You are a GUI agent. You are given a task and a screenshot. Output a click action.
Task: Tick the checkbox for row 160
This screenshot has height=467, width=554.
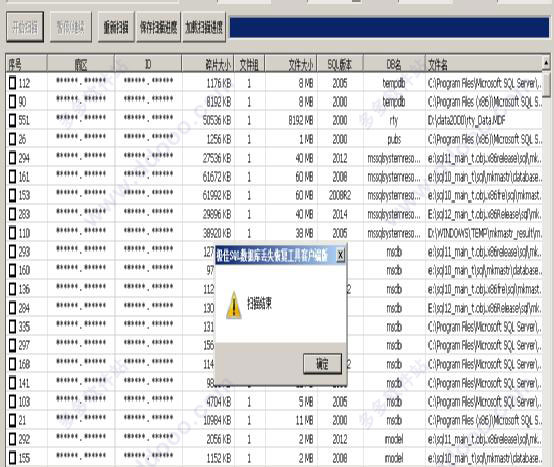(12, 270)
